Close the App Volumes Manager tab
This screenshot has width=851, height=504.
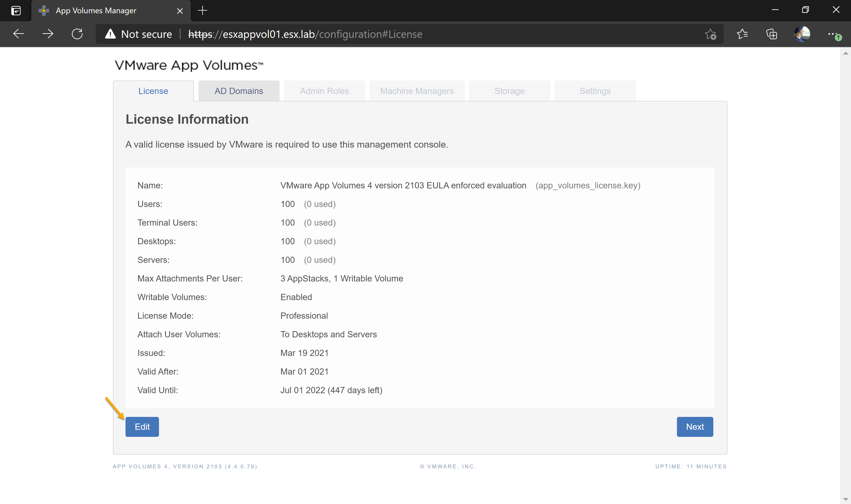180,11
